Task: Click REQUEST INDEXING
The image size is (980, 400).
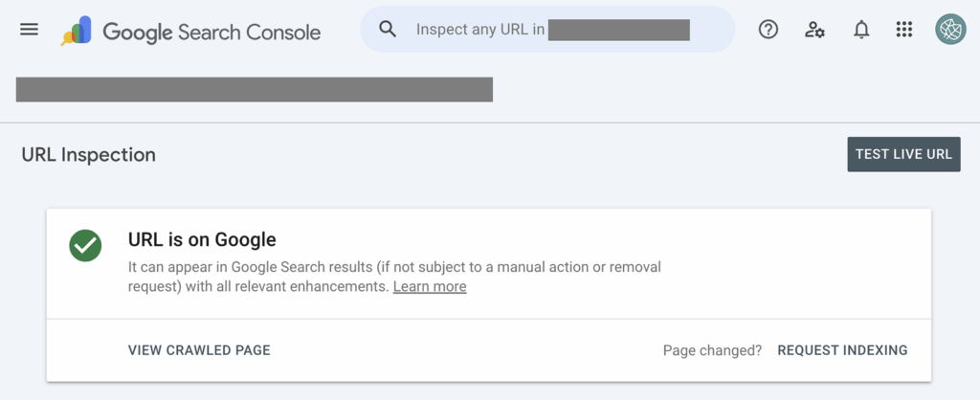Action: click(842, 350)
